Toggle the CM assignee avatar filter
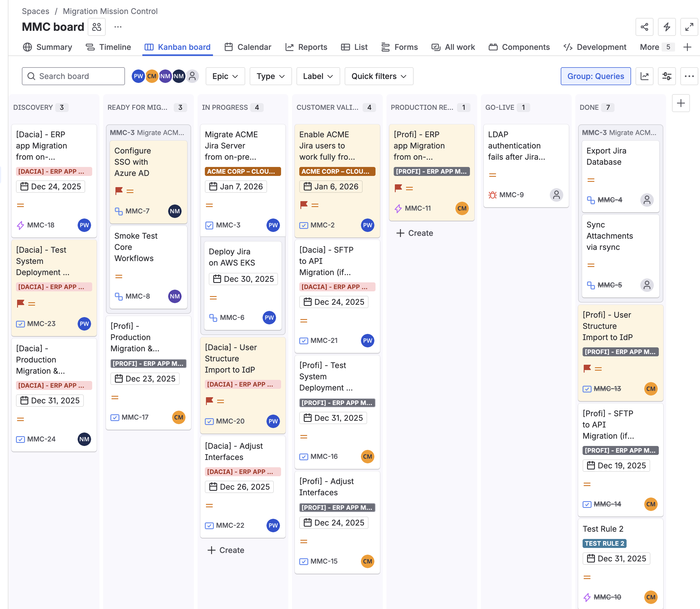The image size is (700, 609). coord(152,76)
